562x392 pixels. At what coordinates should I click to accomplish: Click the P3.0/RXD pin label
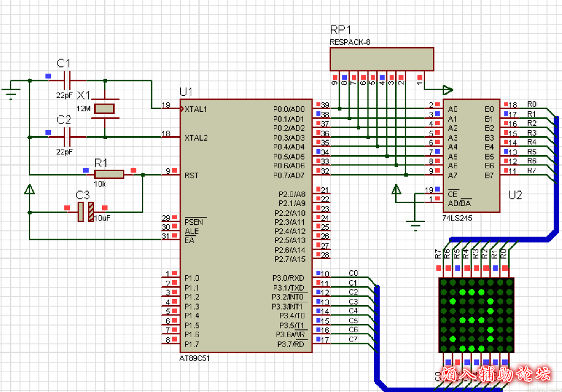(x=288, y=278)
